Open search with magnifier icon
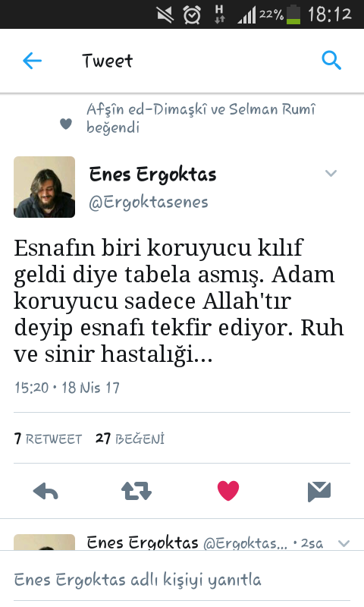This screenshot has height=607, width=364. 331,61
